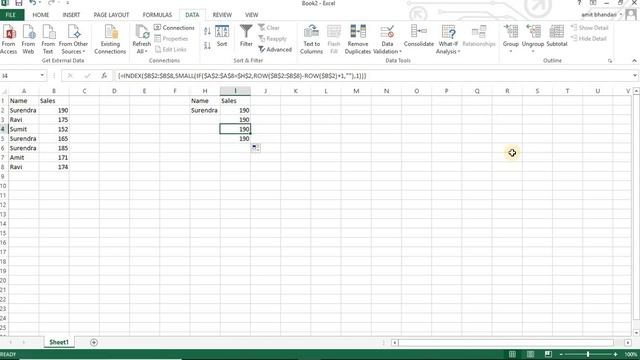Open the Name Box dropdown arrow
This screenshot has width=640, height=360.
pyautogui.click(x=42, y=76)
